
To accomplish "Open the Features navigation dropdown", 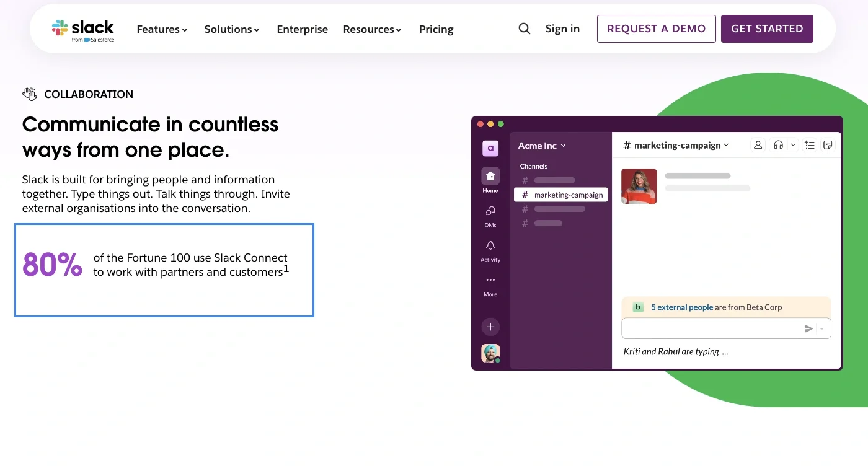I will (161, 29).
